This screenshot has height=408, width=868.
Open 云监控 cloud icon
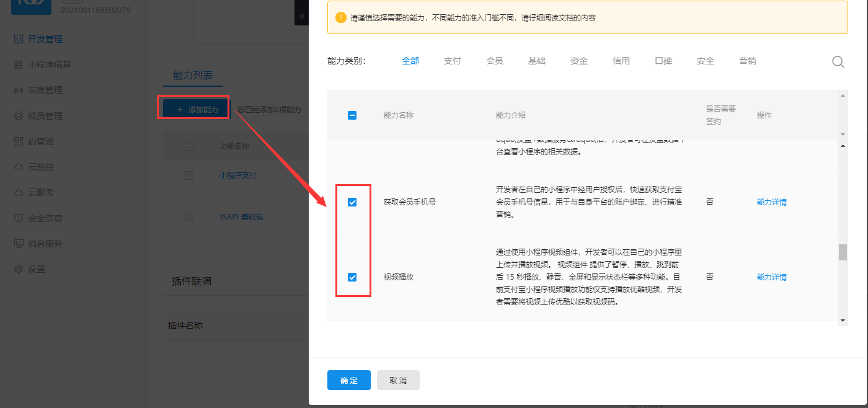coord(19,167)
